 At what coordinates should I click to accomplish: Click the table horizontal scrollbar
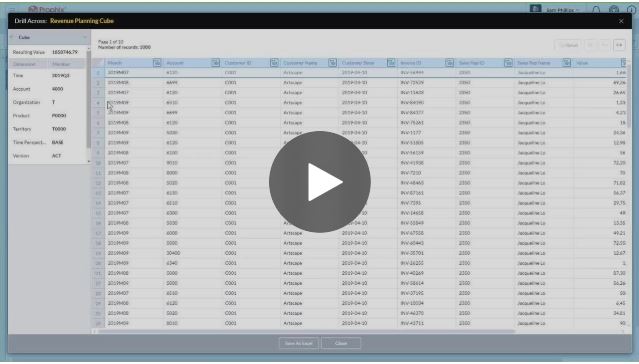pyautogui.click(x=306, y=331)
